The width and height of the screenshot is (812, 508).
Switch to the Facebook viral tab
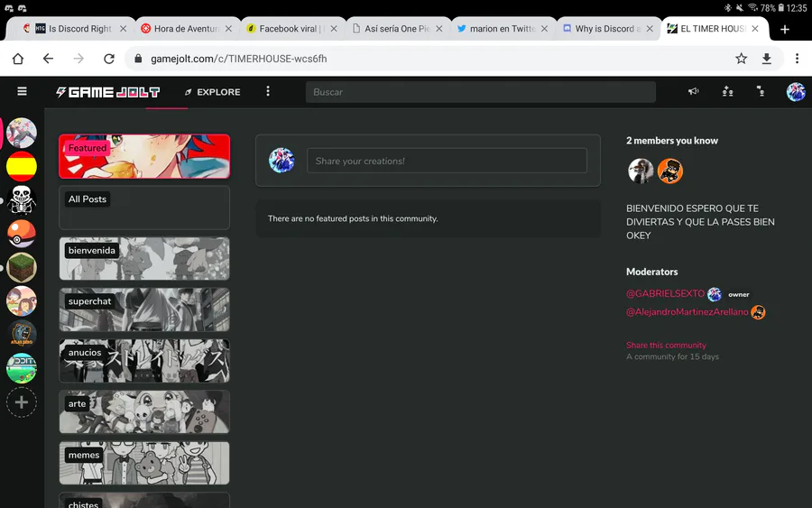(290, 29)
